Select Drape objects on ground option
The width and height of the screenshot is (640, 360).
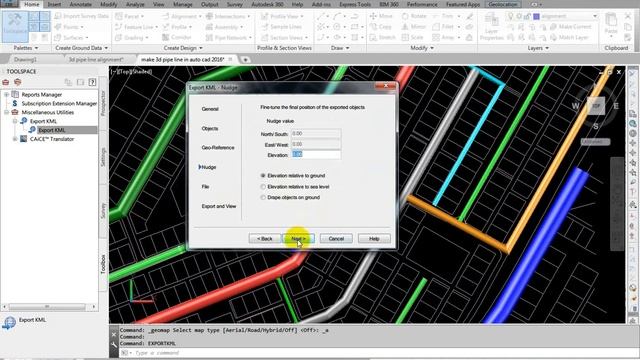point(290,197)
